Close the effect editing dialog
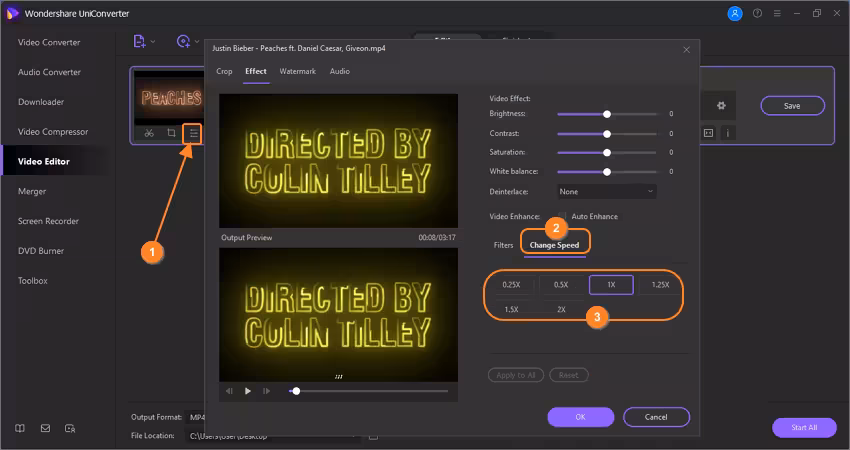 coord(686,49)
